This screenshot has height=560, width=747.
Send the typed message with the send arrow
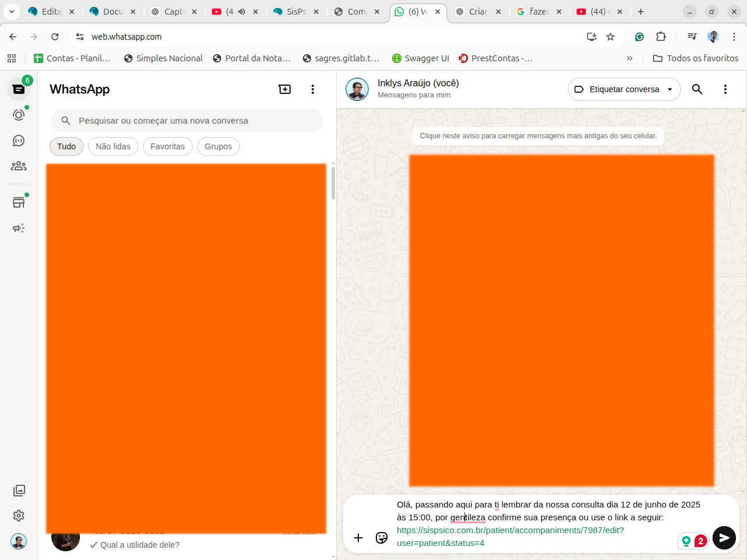(724, 538)
